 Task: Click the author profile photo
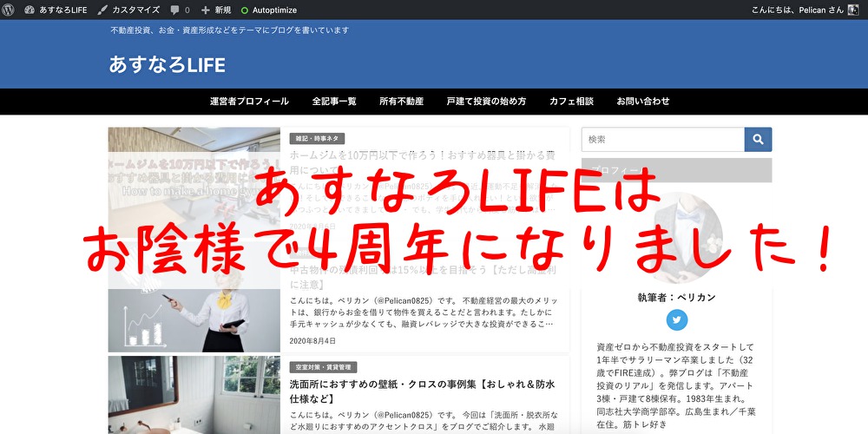pos(676,238)
